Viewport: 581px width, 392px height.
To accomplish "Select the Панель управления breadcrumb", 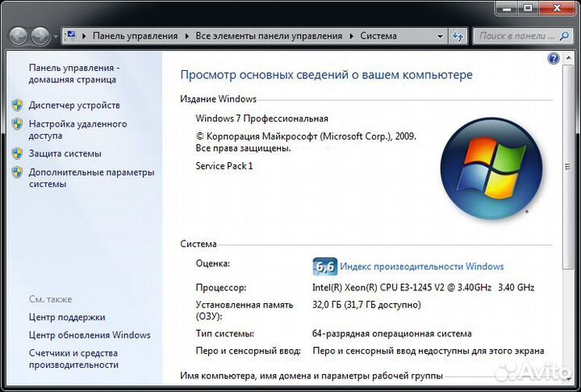I will pos(136,36).
